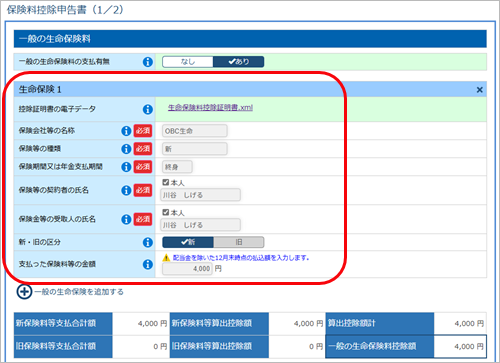Click 保険会社等の名称 field showing OBC生命

click(195, 131)
